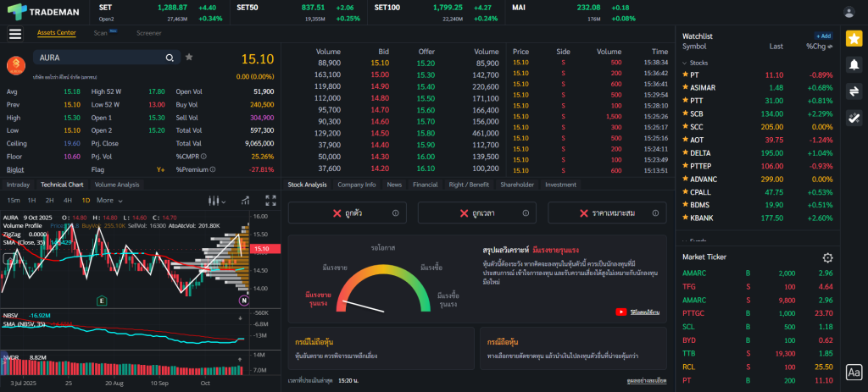Toggle the favorite star for DELTA
The height and width of the screenshot is (392, 868).
(x=685, y=153)
